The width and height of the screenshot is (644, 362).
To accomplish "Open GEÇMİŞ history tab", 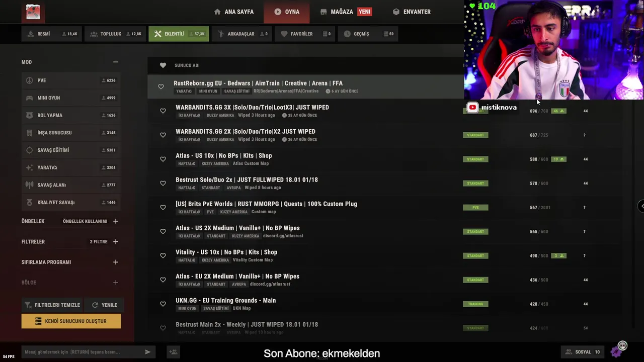I will click(x=368, y=34).
